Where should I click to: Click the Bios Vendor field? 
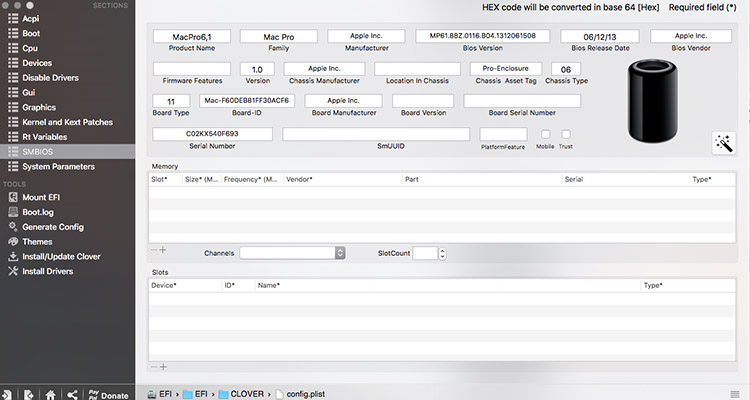tap(691, 36)
